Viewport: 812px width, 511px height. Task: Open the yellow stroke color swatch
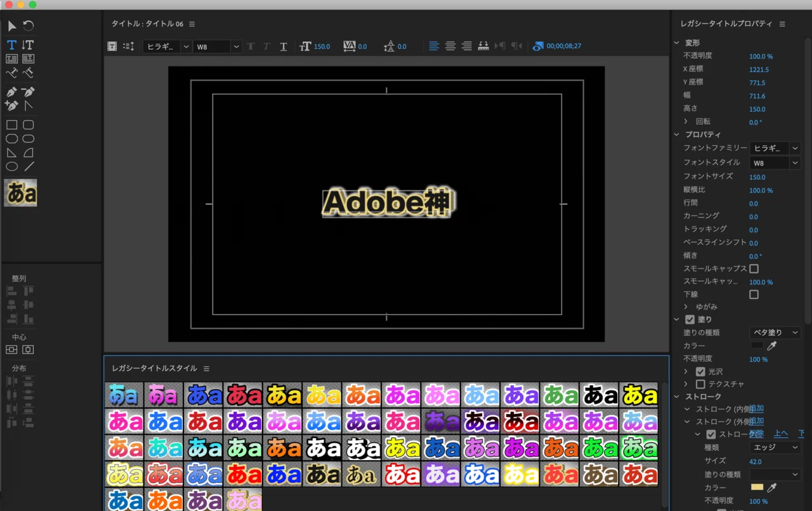(x=757, y=488)
